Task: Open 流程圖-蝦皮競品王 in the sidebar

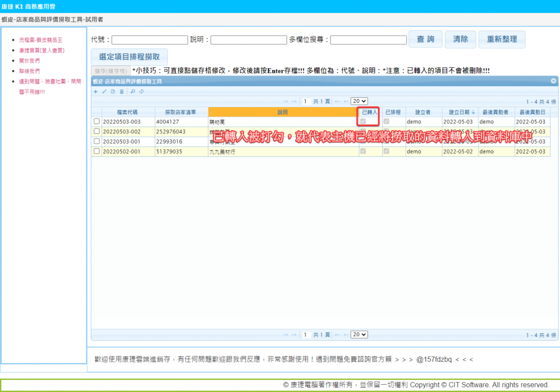Action: click(x=41, y=40)
